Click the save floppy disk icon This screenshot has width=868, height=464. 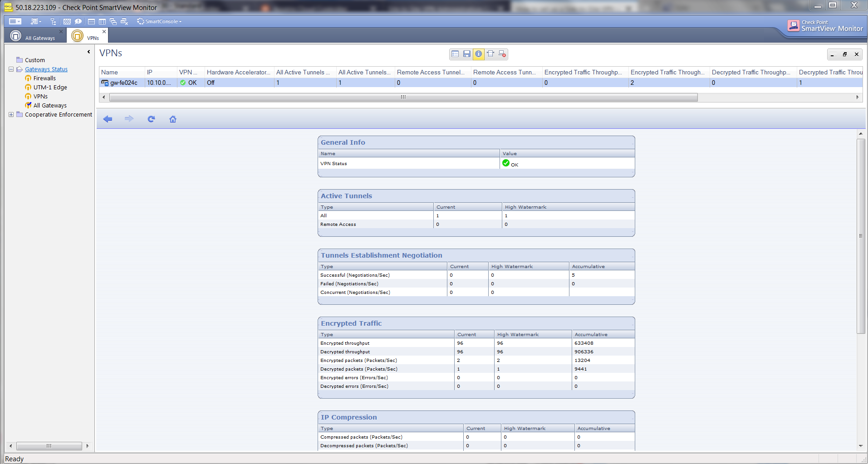pos(466,54)
